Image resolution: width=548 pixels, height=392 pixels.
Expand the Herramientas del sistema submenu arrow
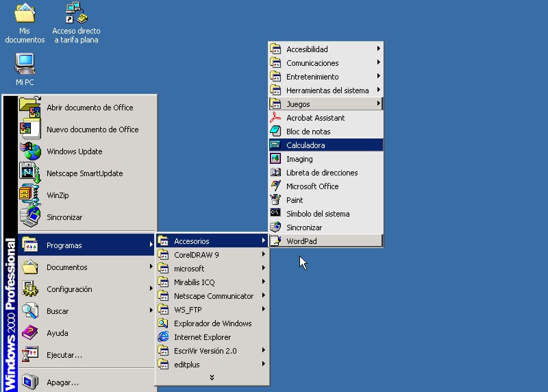click(x=379, y=90)
